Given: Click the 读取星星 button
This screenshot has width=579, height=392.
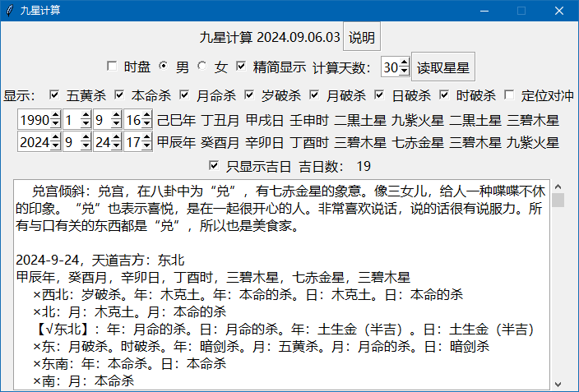Looking at the screenshot, I should (443, 67).
